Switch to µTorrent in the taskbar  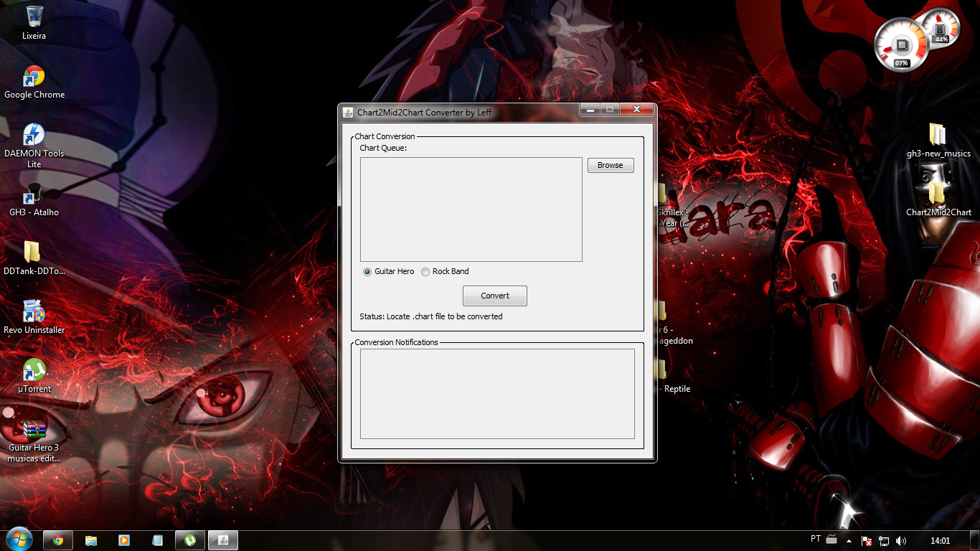(x=190, y=540)
